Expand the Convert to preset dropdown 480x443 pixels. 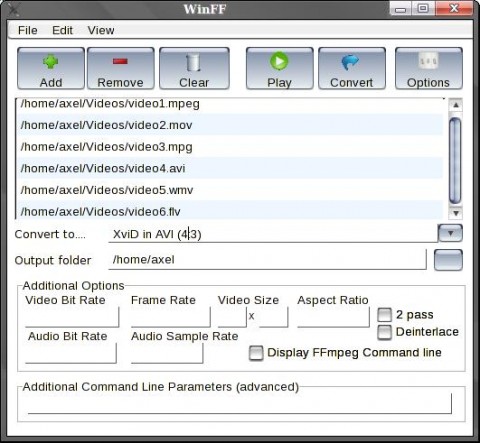point(450,233)
